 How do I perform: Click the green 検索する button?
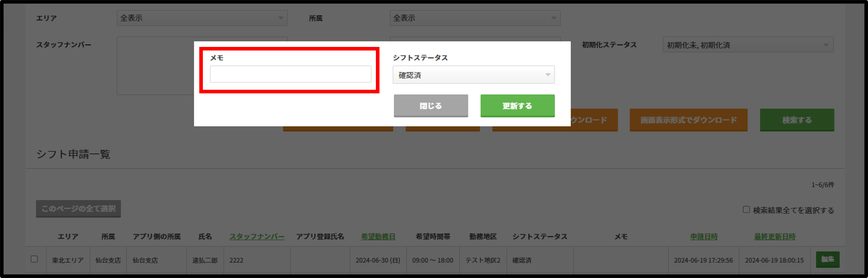click(x=797, y=120)
